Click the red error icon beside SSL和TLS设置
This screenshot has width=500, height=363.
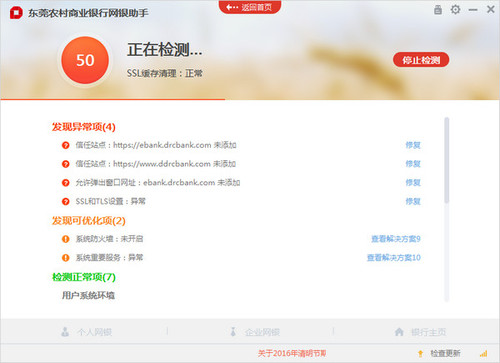pos(66,201)
